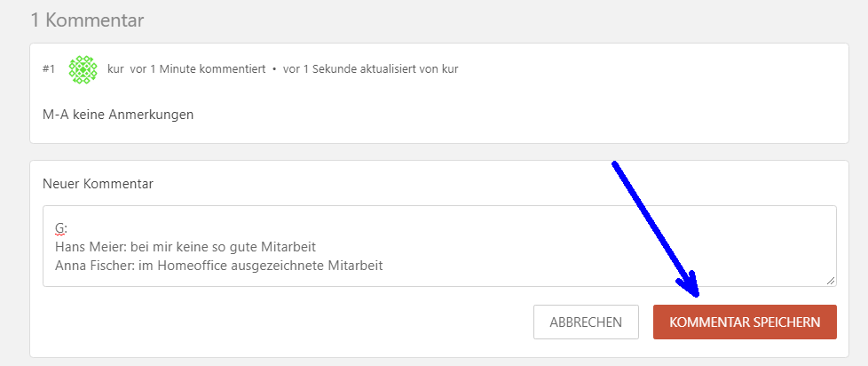Click the green avatar icon of kur
The height and width of the screenshot is (366, 868).
(x=83, y=69)
